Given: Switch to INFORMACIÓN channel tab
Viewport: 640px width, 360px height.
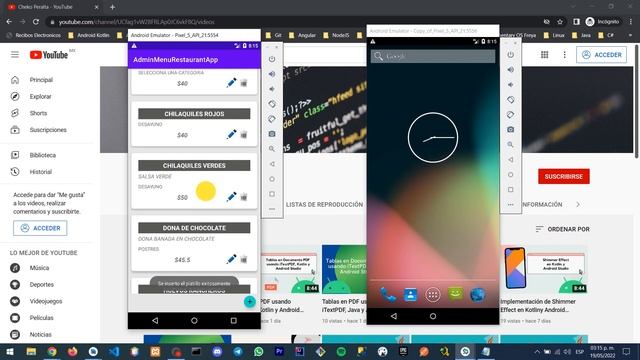Looking at the screenshot, I should click(x=542, y=204).
